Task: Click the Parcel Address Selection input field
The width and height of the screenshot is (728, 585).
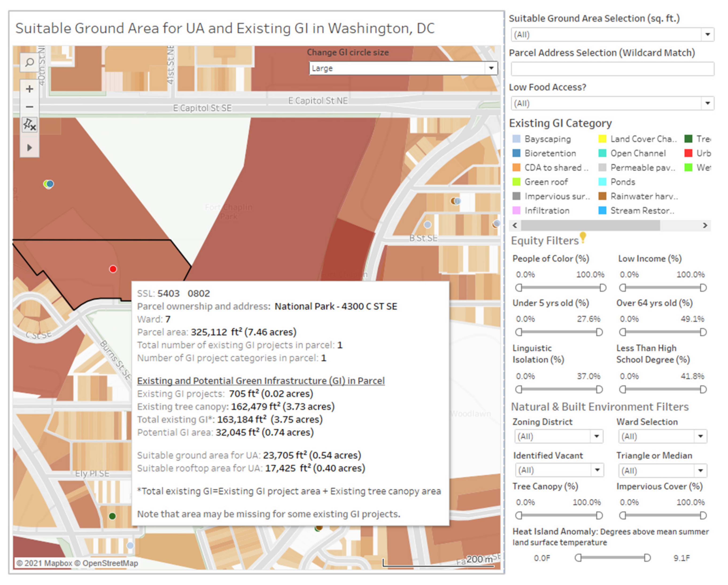Action: tap(612, 69)
